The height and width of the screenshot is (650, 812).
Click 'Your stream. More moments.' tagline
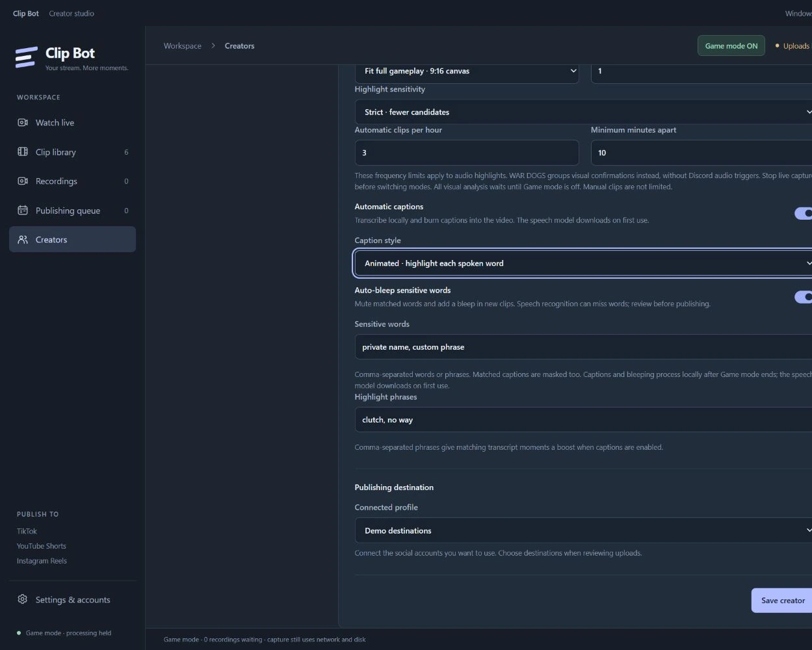click(x=86, y=68)
